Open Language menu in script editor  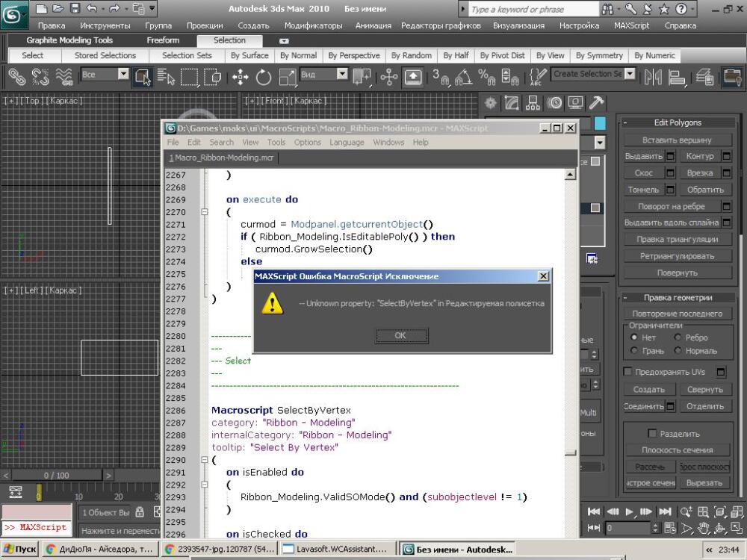click(347, 143)
